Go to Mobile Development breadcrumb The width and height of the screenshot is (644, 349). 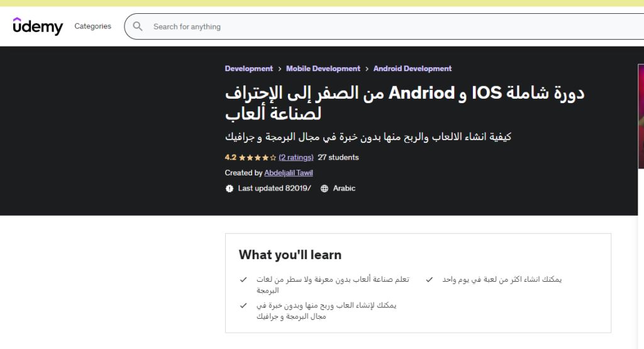pos(323,69)
